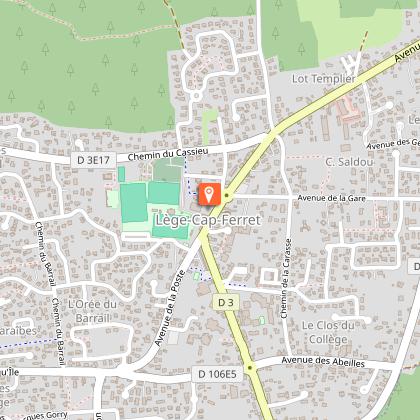420x420 pixels.
Task: Click the D 3E17 road shield
Action: (x=93, y=160)
